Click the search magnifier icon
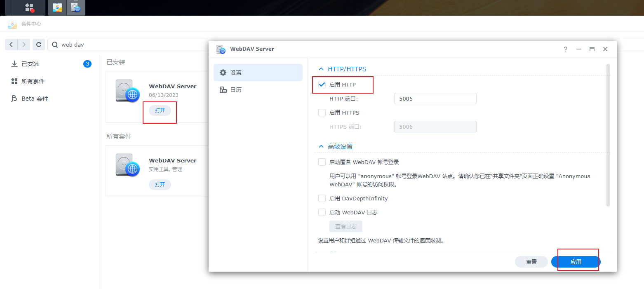Screen dimensions: 644x289 (x=54, y=45)
